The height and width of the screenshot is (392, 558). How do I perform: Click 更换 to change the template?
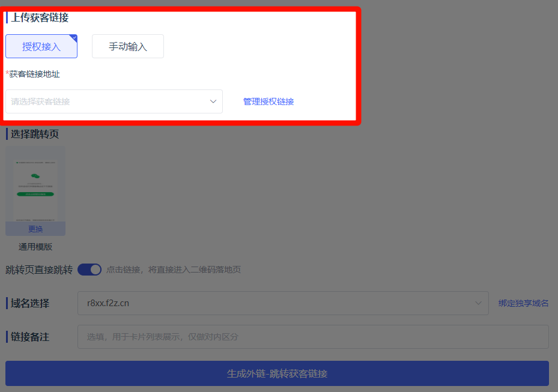[35, 229]
